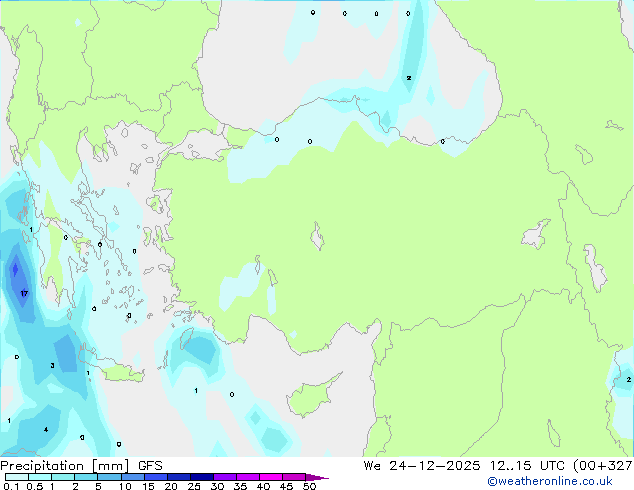The image size is (634, 490).
Task: Click the legend label '0.5'
Action: (35, 486)
